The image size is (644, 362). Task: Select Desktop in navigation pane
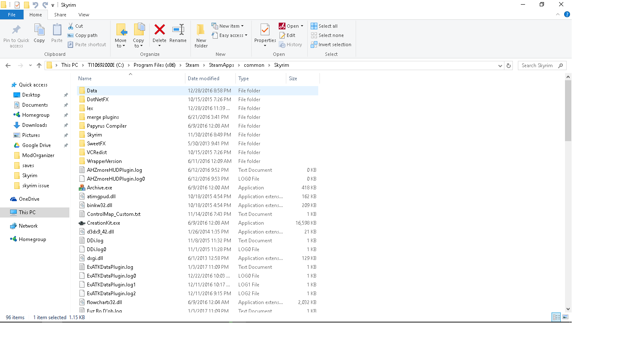click(x=31, y=95)
